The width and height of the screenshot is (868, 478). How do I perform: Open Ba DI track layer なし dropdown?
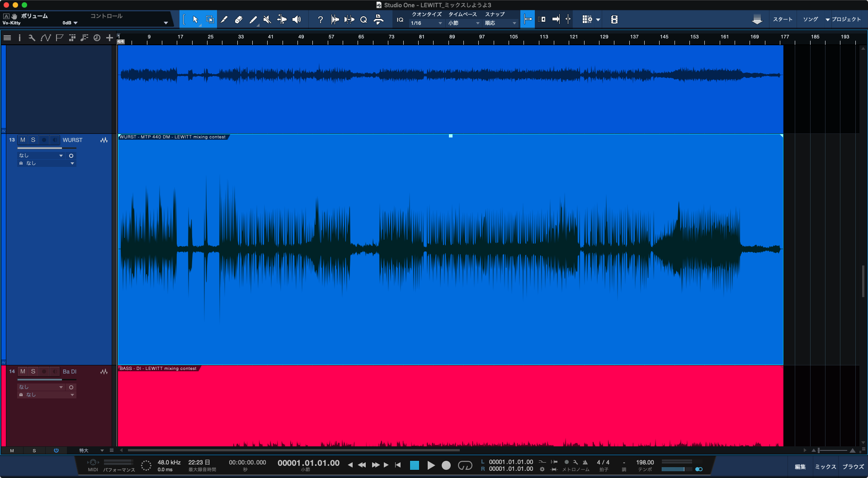point(47,395)
